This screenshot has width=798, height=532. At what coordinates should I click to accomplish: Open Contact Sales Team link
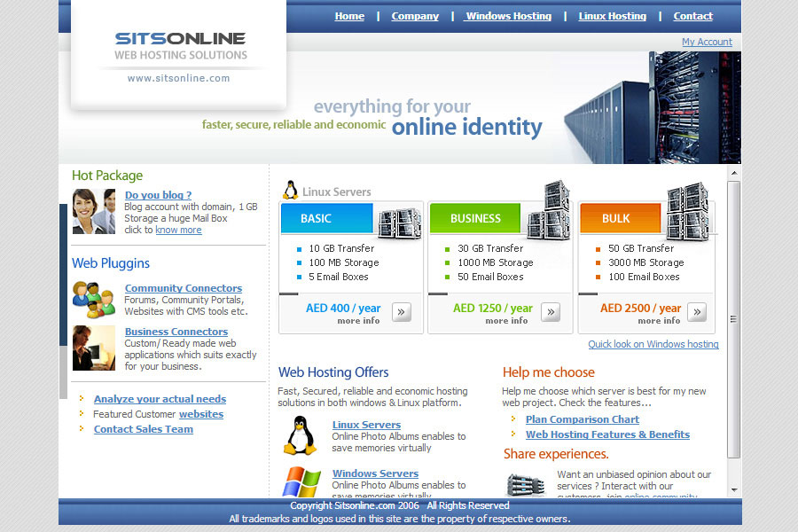pyautogui.click(x=144, y=429)
